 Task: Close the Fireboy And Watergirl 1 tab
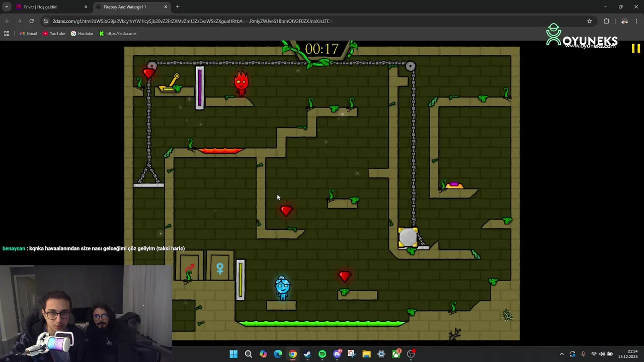[x=166, y=7]
